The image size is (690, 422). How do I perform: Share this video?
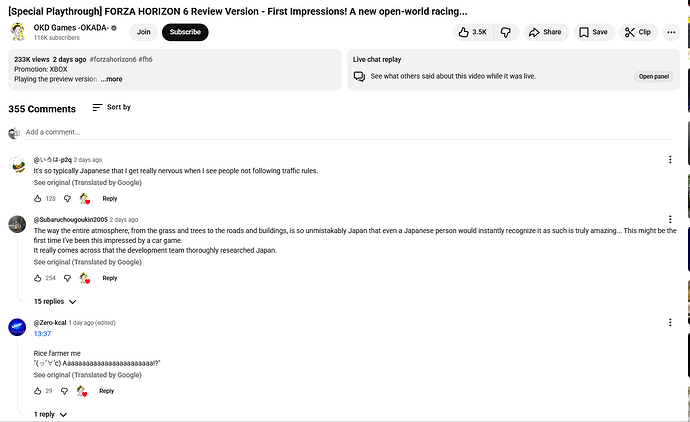[x=545, y=32]
